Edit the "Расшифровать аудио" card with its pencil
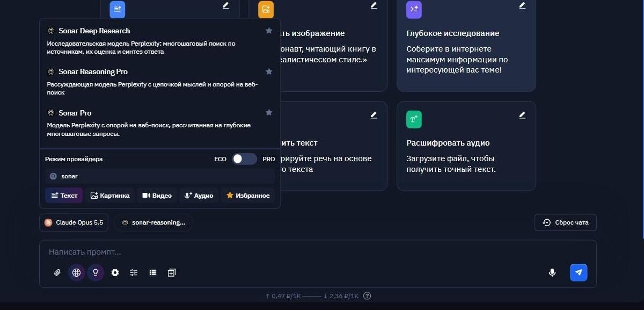Viewport: 644px width, 310px height. click(x=522, y=115)
